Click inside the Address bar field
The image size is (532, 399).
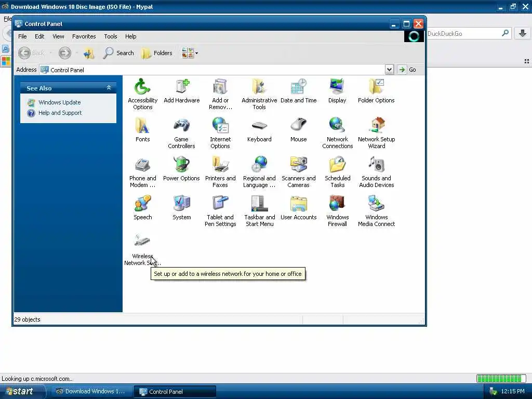pos(212,70)
